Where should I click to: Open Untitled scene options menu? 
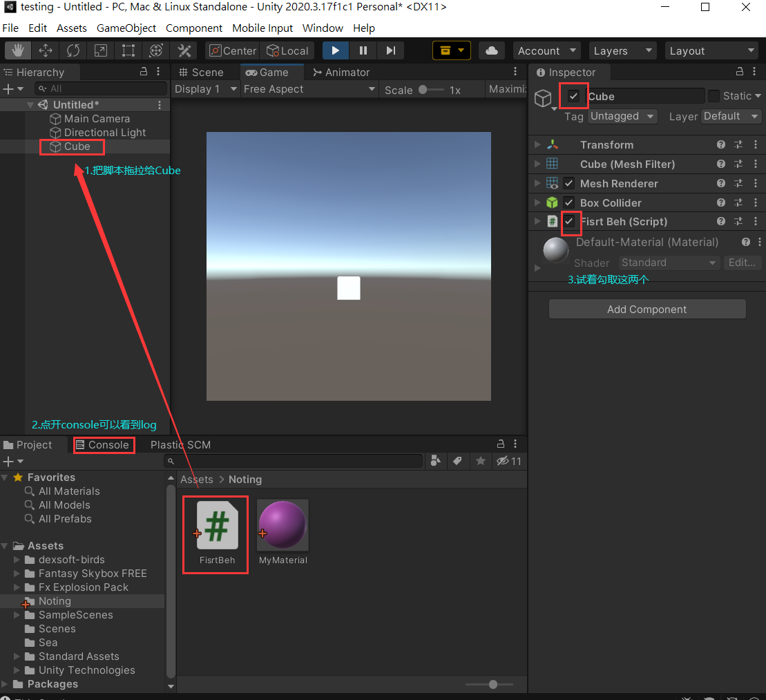[x=160, y=104]
